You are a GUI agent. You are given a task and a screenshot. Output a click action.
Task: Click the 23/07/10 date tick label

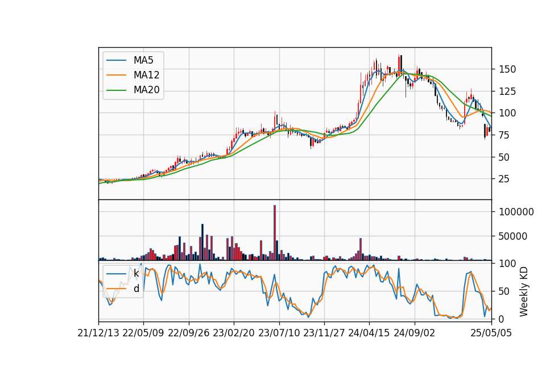point(279,333)
